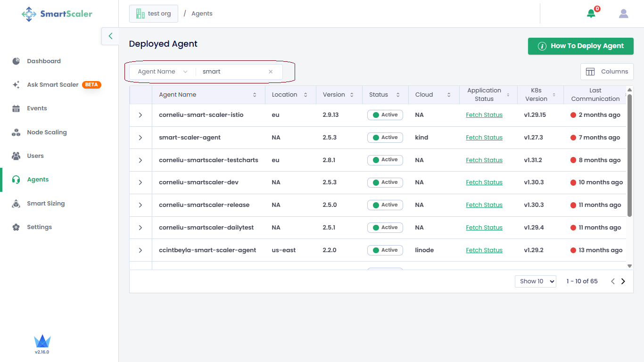644x362 pixels.
Task: Click the SmartScaler logo
Action: coord(57,14)
